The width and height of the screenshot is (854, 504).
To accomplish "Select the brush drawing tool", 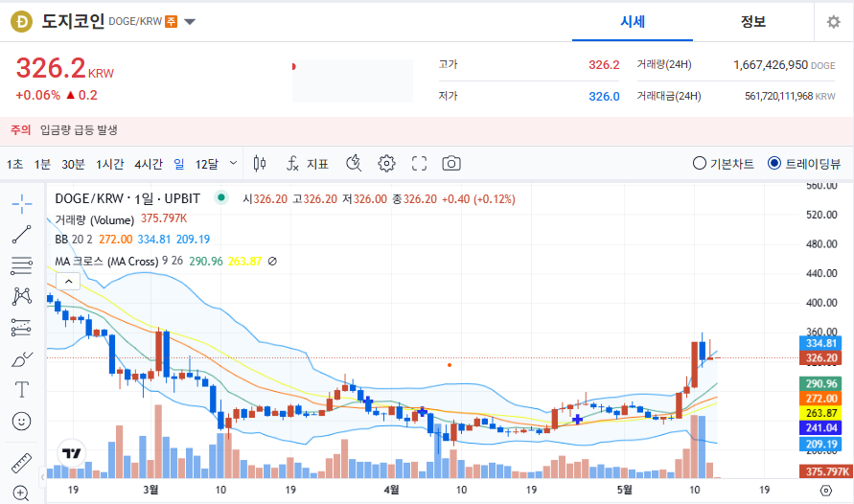I will [22, 359].
